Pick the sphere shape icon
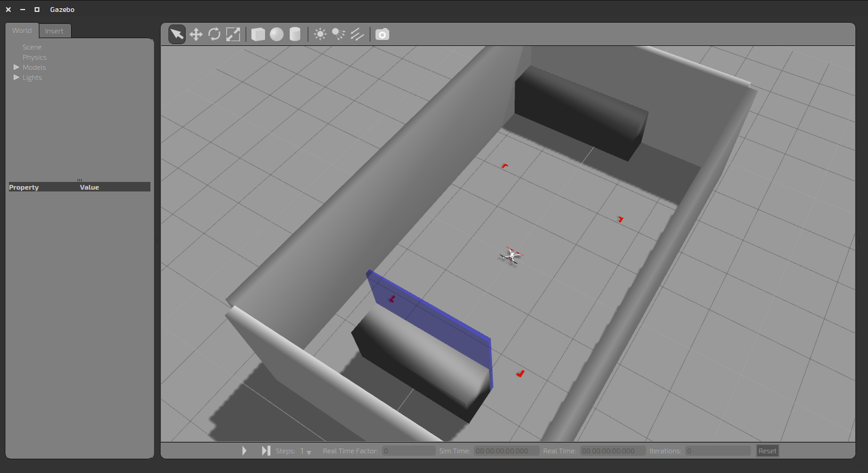The height and width of the screenshot is (473, 868). click(x=276, y=35)
